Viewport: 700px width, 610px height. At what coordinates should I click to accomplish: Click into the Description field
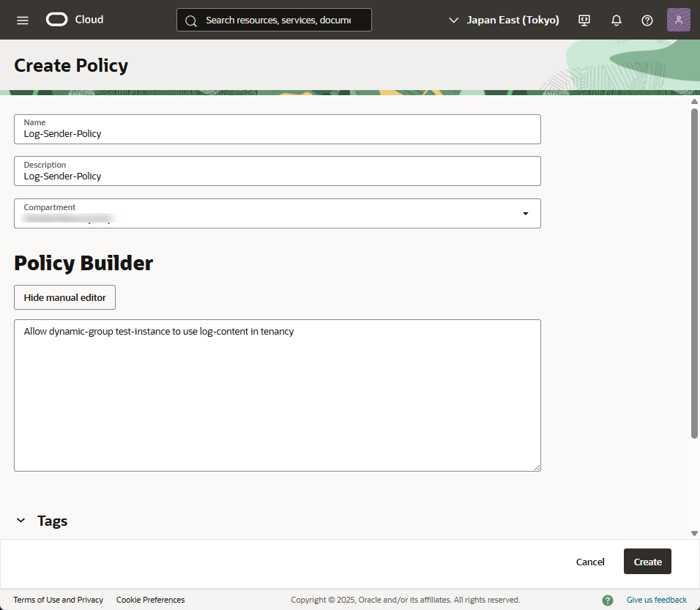277,176
